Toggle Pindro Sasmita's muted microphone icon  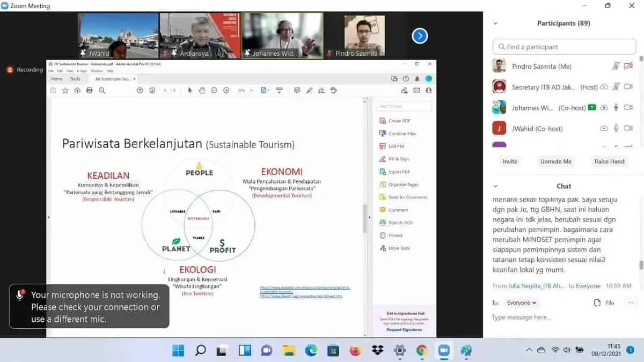pos(616,67)
